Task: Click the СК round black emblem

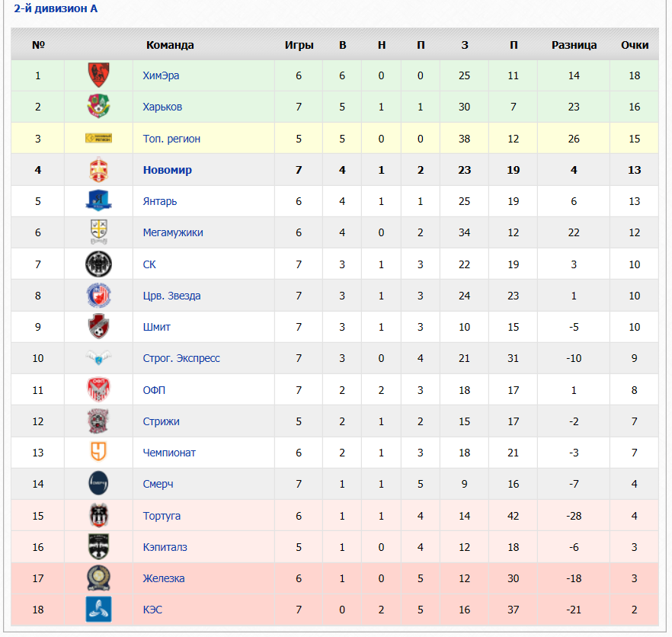Action: 98,264
